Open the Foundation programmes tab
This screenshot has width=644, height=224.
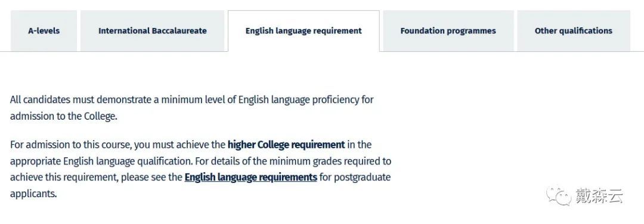click(448, 31)
